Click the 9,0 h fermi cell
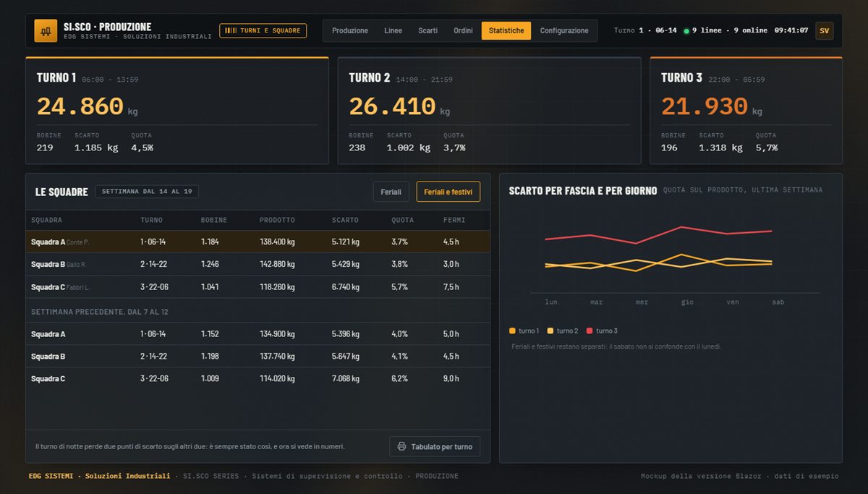The width and height of the screenshot is (868, 494). pyautogui.click(x=451, y=378)
